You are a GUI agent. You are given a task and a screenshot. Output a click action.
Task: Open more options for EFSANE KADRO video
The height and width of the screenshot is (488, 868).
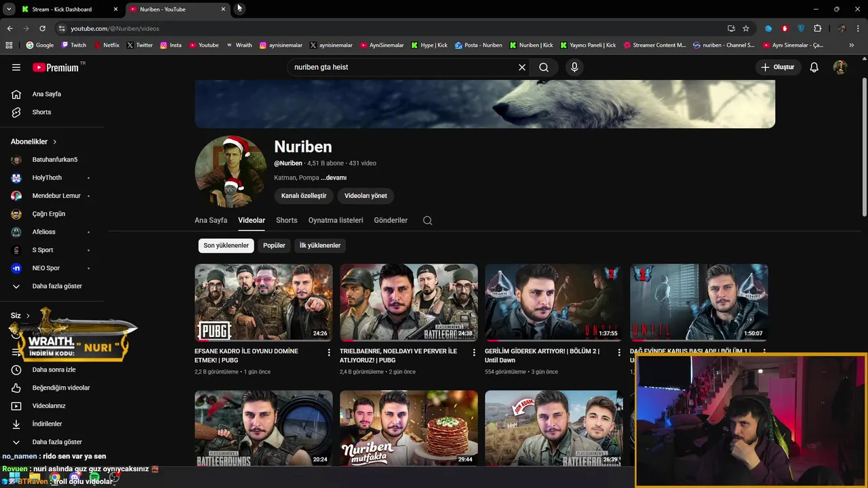tap(329, 352)
